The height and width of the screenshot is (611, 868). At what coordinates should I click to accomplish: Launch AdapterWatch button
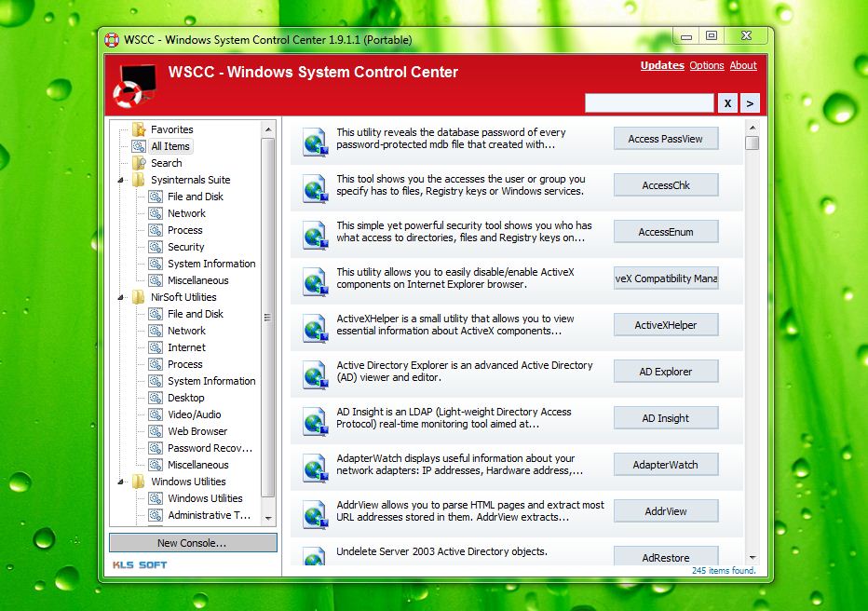[666, 465]
